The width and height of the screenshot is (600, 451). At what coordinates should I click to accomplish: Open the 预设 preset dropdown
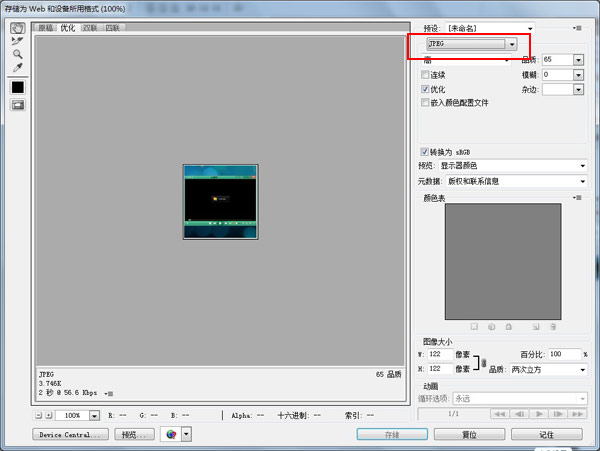click(x=490, y=28)
